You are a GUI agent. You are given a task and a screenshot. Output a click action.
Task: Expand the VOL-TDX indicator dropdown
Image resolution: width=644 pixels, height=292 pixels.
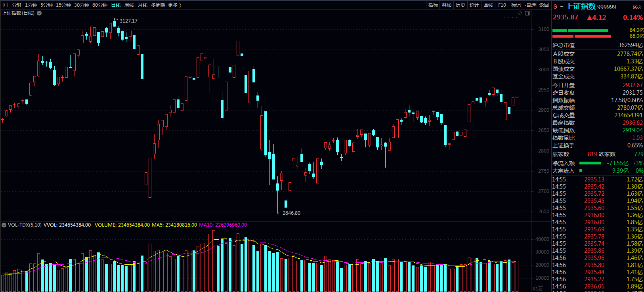[x=4, y=225]
